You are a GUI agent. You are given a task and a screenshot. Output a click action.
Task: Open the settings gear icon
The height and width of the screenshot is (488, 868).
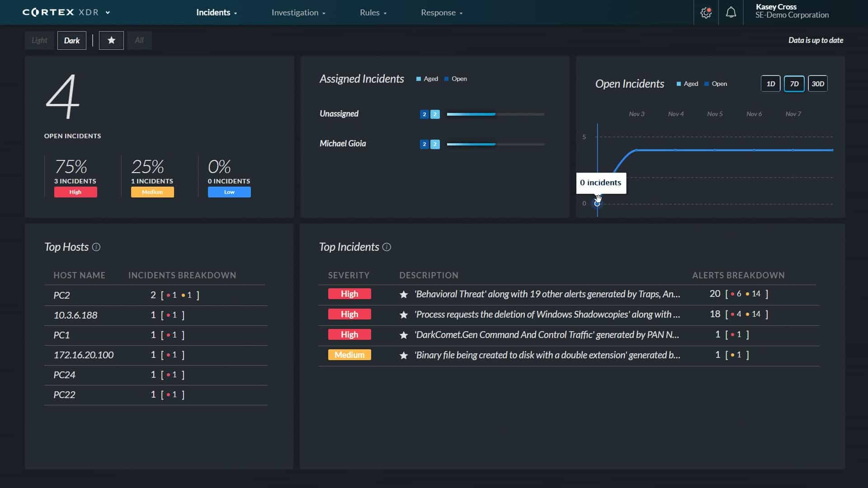pyautogui.click(x=706, y=13)
